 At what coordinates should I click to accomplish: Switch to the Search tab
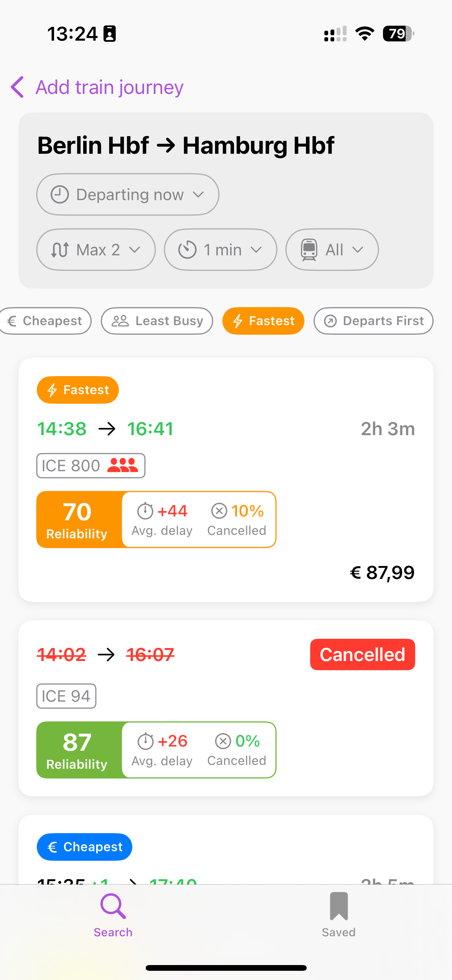[x=113, y=914]
